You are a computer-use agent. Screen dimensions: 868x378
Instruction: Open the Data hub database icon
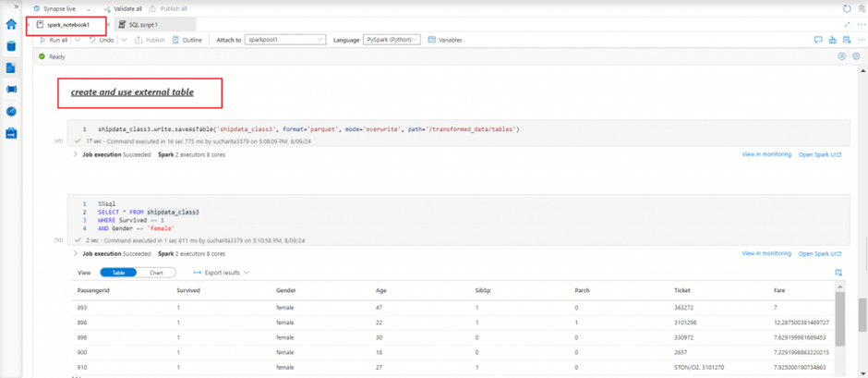[11, 45]
